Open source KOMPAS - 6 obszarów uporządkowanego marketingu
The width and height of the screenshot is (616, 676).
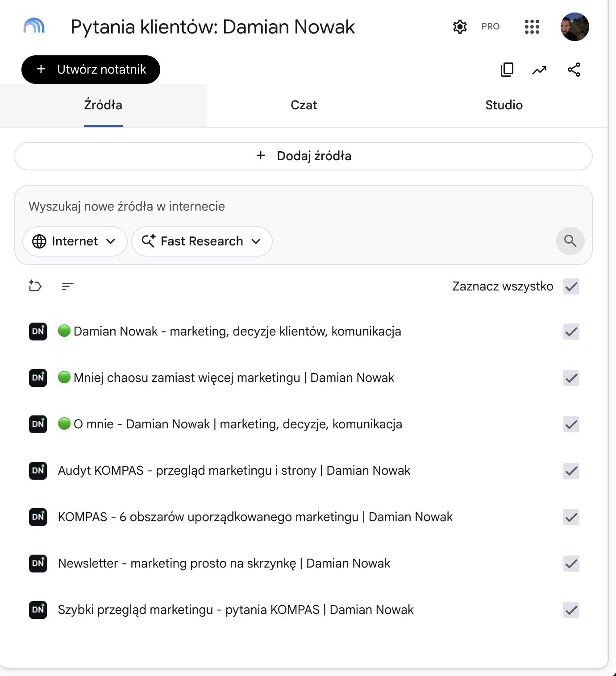255,517
